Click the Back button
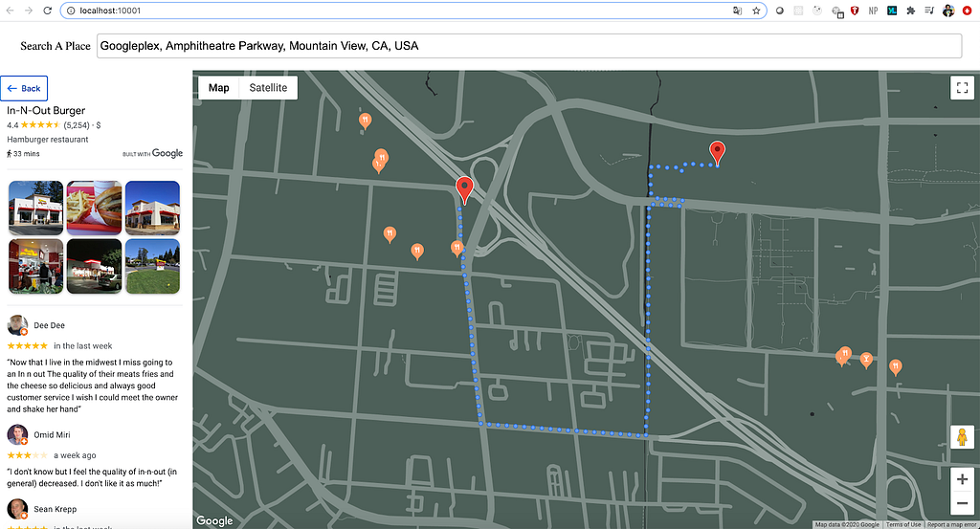980x529 pixels. (x=24, y=88)
